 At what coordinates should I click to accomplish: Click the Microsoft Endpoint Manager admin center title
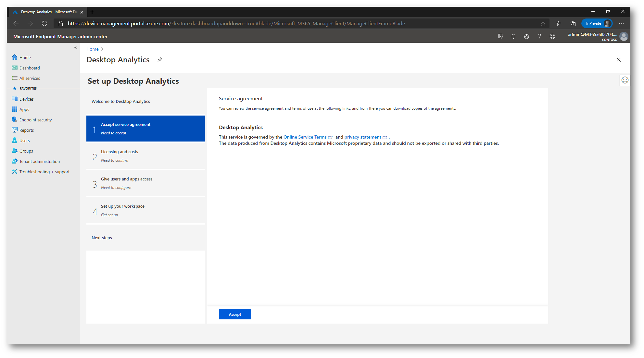pyautogui.click(x=60, y=37)
